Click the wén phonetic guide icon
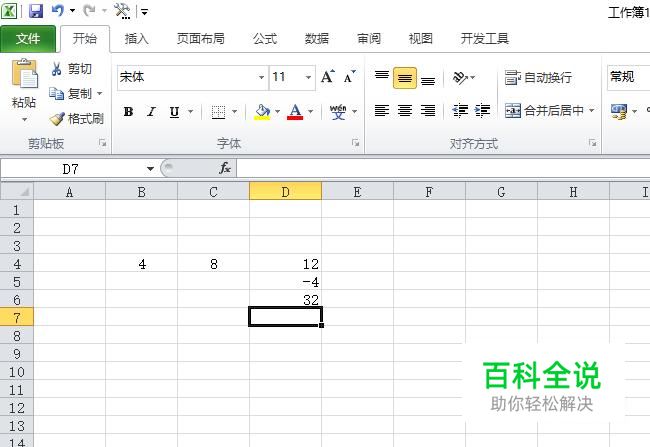This screenshot has height=447, width=650. click(338, 112)
